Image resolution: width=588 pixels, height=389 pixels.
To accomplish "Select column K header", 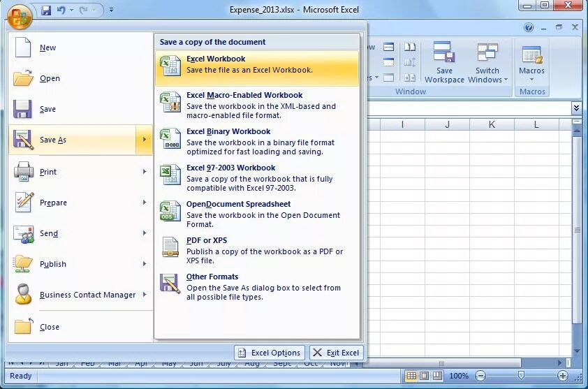I will pos(492,124).
